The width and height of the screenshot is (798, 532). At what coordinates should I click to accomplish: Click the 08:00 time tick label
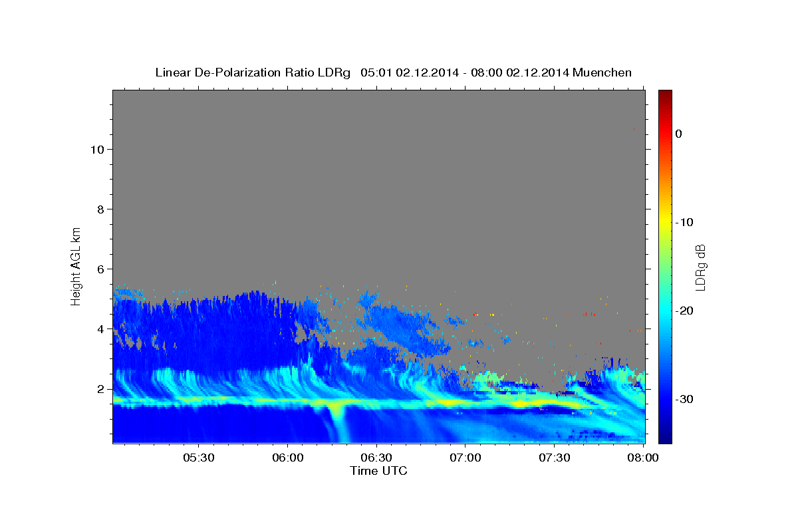643,458
